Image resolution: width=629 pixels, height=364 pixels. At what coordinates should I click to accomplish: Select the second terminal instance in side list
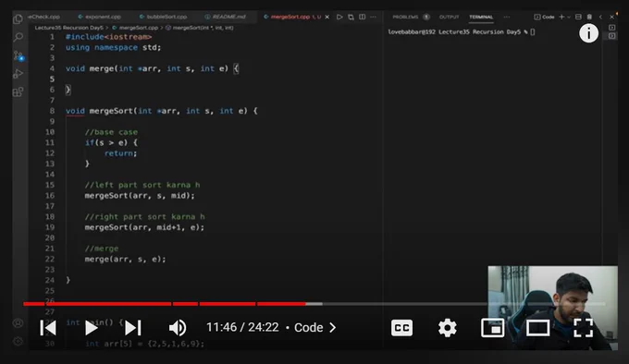(x=611, y=36)
